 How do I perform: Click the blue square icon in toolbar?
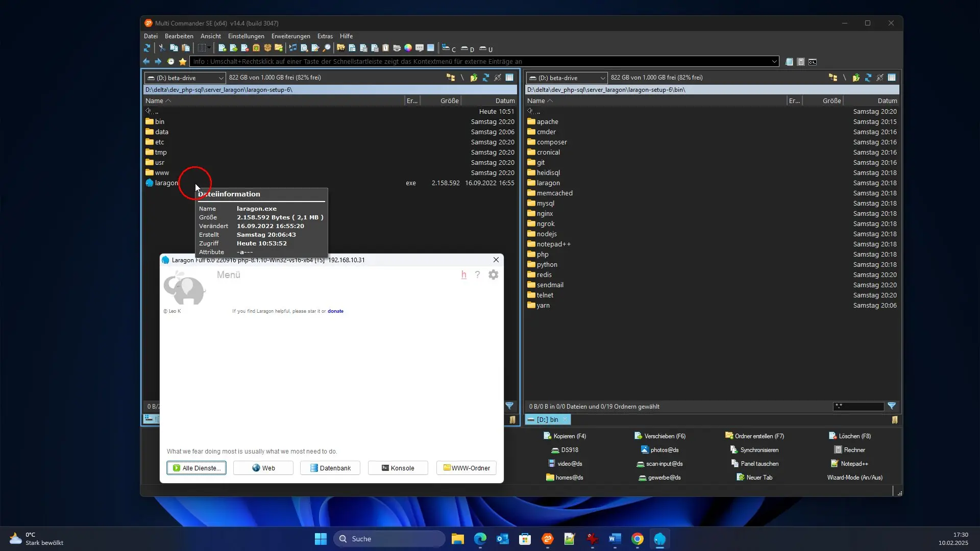coord(431,48)
